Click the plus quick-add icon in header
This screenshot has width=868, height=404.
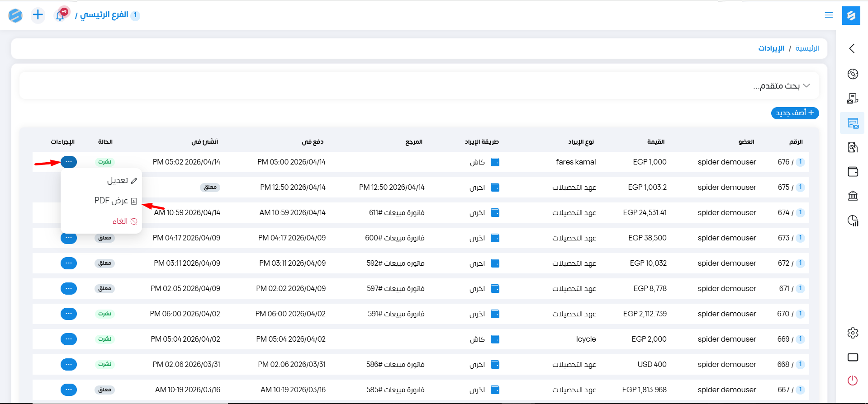38,15
